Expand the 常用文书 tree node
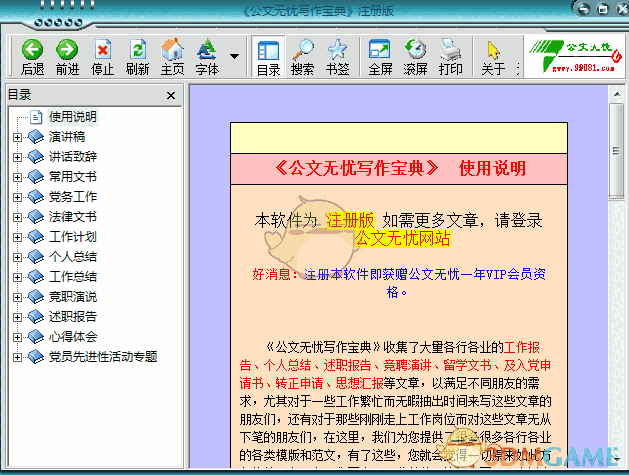This screenshot has height=475, width=629. 17,177
